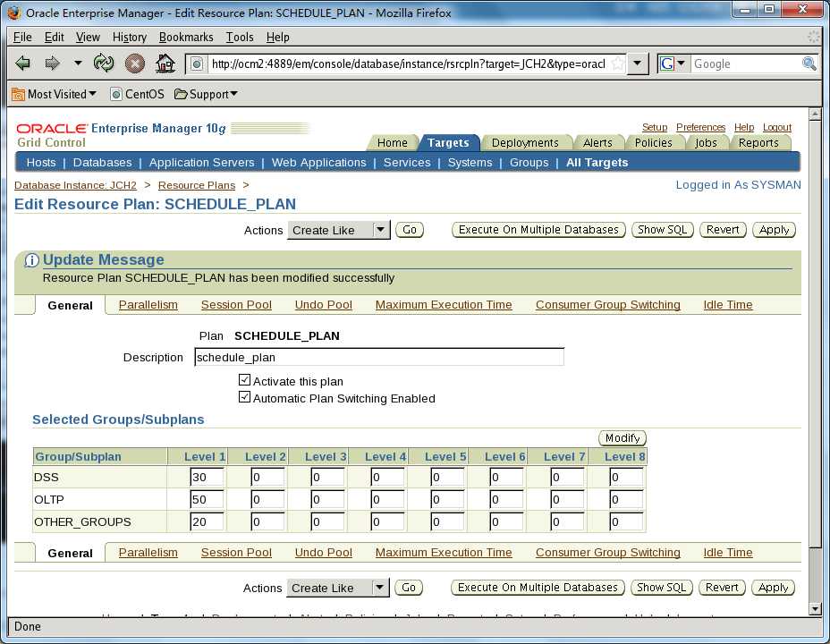Screen dimensions: 830x644
Task: Open the upper Session Pool subtab link
Action: tap(236, 305)
